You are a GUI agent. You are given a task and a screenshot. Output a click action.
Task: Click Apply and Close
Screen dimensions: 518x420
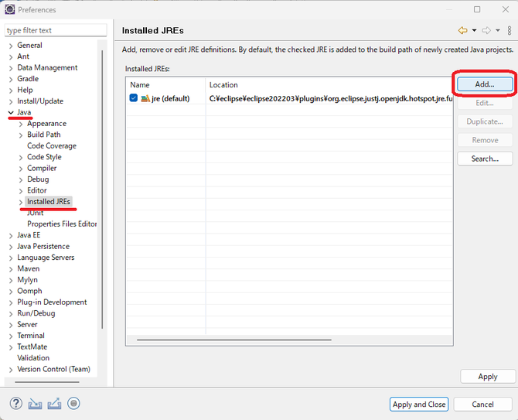coord(419,404)
